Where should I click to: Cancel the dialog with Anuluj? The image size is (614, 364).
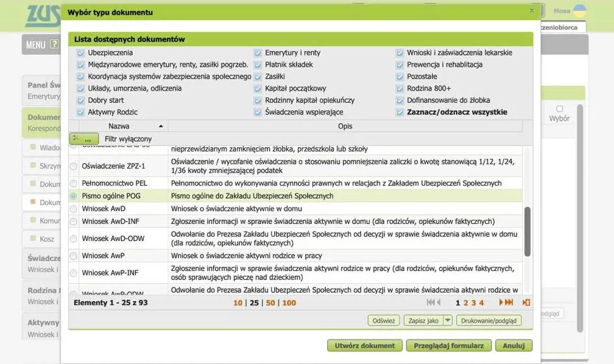pyautogui.click(x=513, y=346)
